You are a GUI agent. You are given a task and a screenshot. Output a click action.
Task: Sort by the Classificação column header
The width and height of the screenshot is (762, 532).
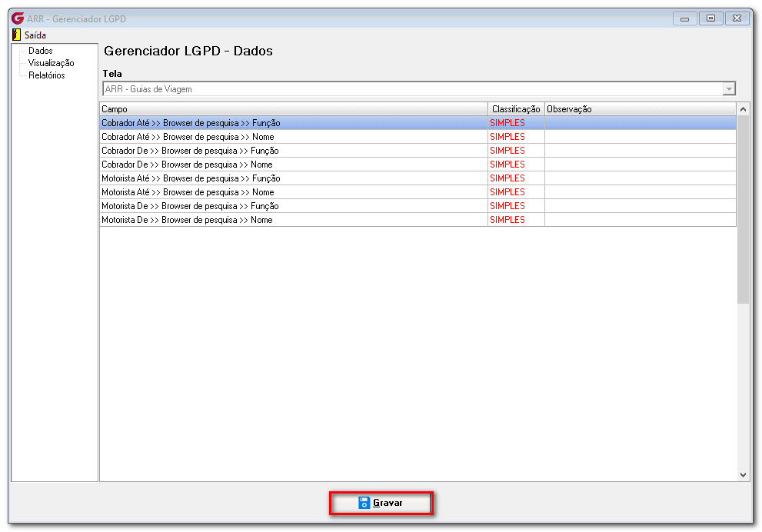tap(516, 109)
